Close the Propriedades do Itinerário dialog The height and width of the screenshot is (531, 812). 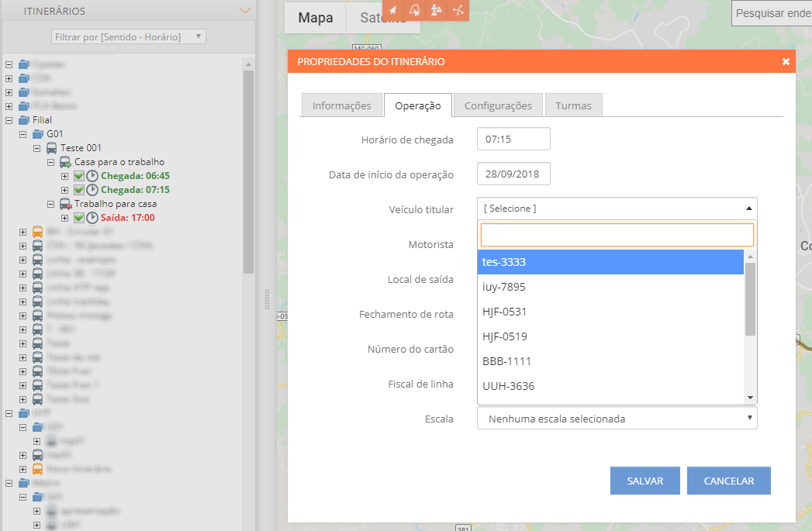coord(786,61)
